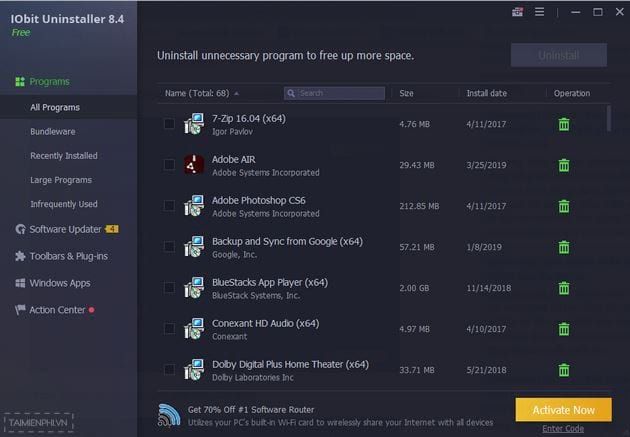Click the Get 70% Off Software Router promo
Screen dimensions: 630x437
click(251, 410)
